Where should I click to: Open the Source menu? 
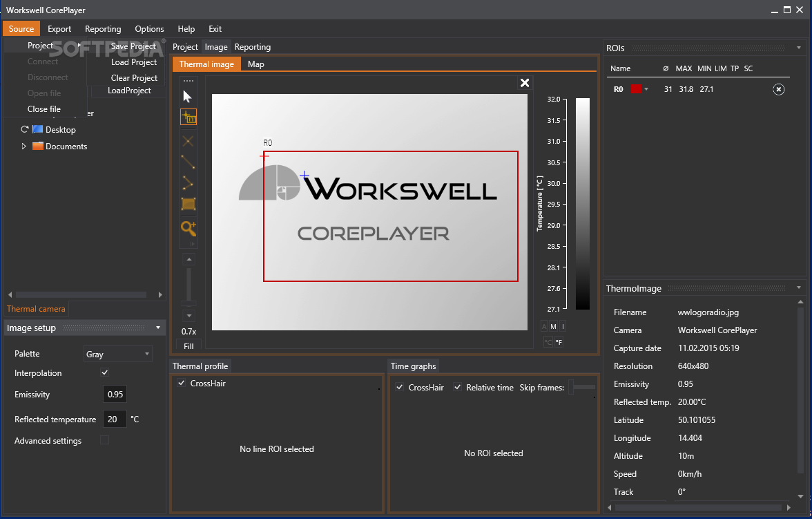pyautogui.click(x=21, y=28)
